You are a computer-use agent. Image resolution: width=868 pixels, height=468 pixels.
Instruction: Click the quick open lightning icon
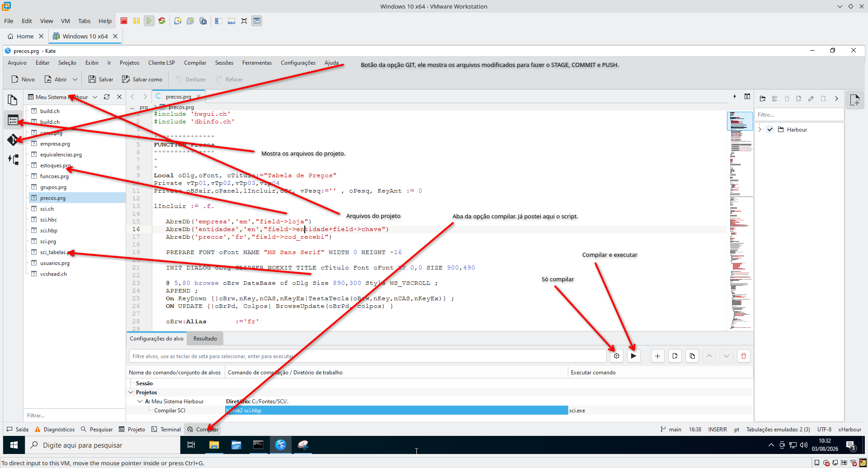(735, 96)
